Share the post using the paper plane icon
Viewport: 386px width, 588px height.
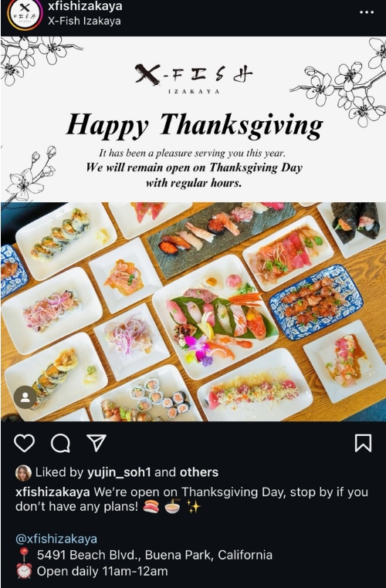(96, 443)
